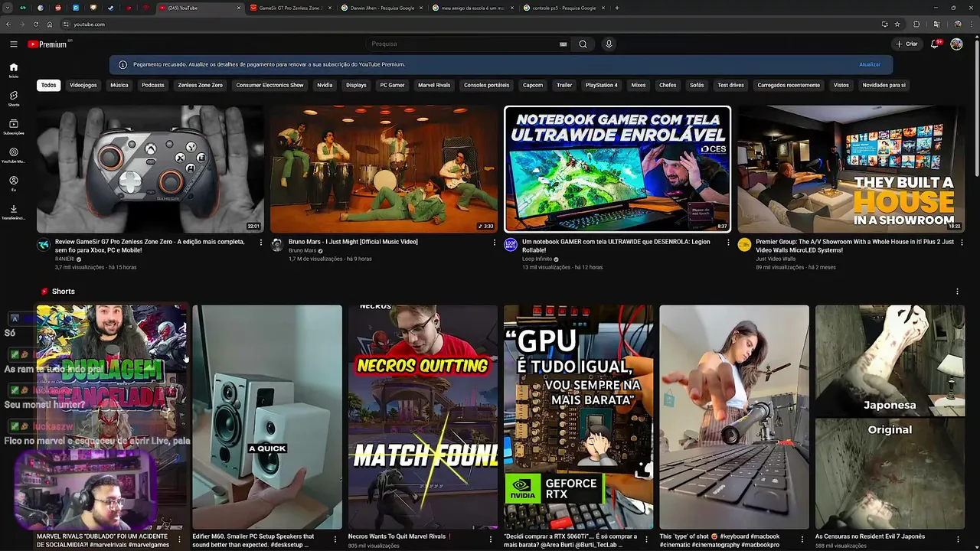The image size is (980, 551).
Task: Play the keyboard MacBook cinematic short
Action: (734, 417)
